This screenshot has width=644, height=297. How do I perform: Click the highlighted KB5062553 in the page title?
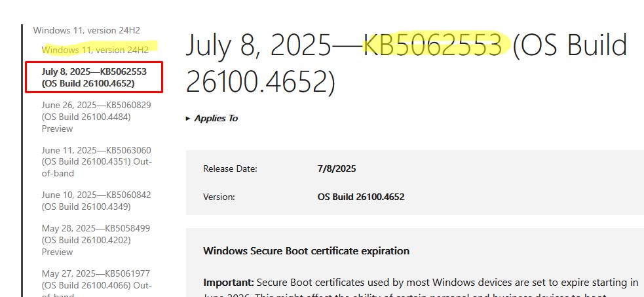pyautogui.click(x=433, y=45)
